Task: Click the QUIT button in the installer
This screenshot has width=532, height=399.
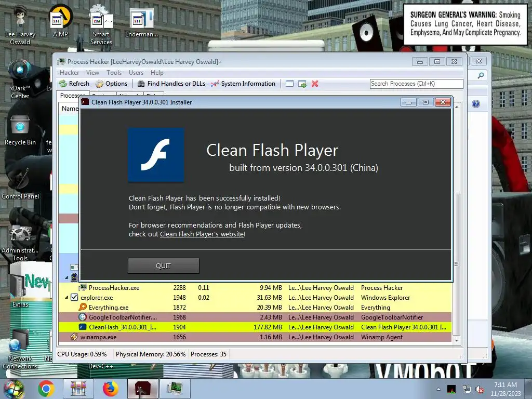Action: (x=164, y=265)
